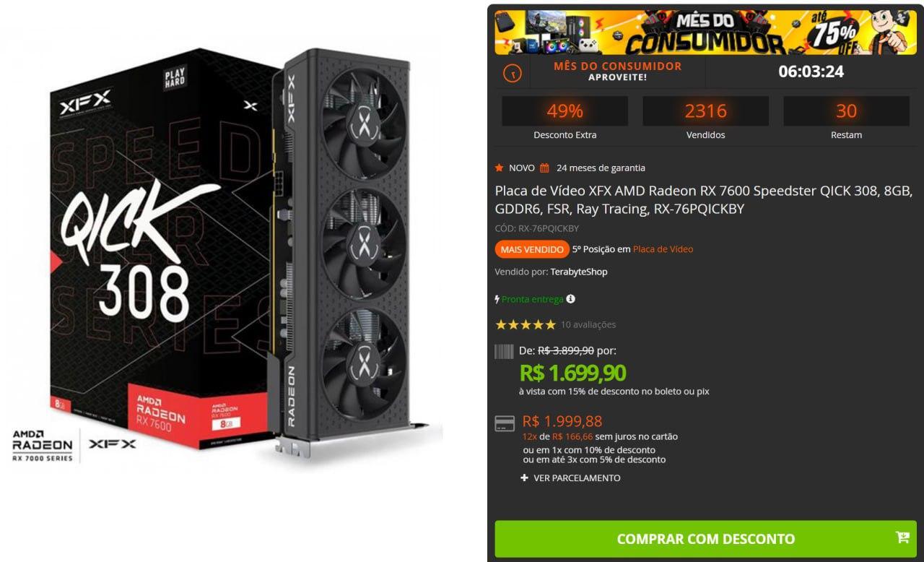Click the shopping cart icon on green button
924x562 pixels.
point(902,537)
